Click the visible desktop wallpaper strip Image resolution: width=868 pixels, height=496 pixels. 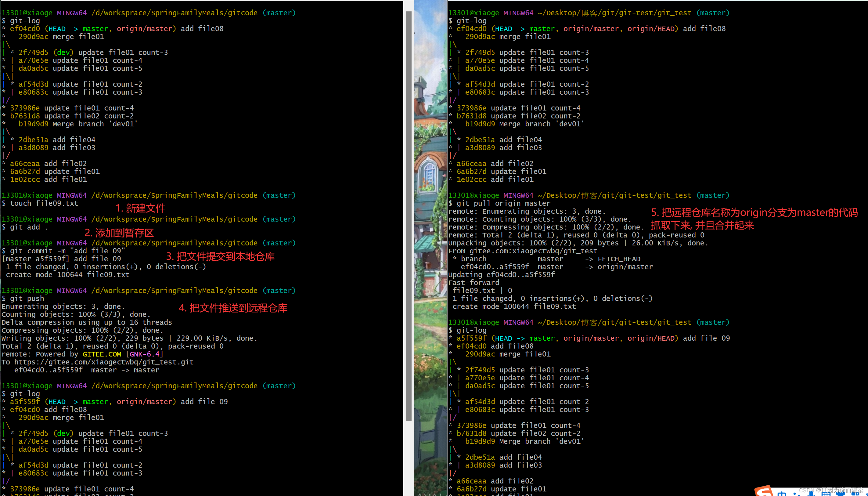pos(430,238)
